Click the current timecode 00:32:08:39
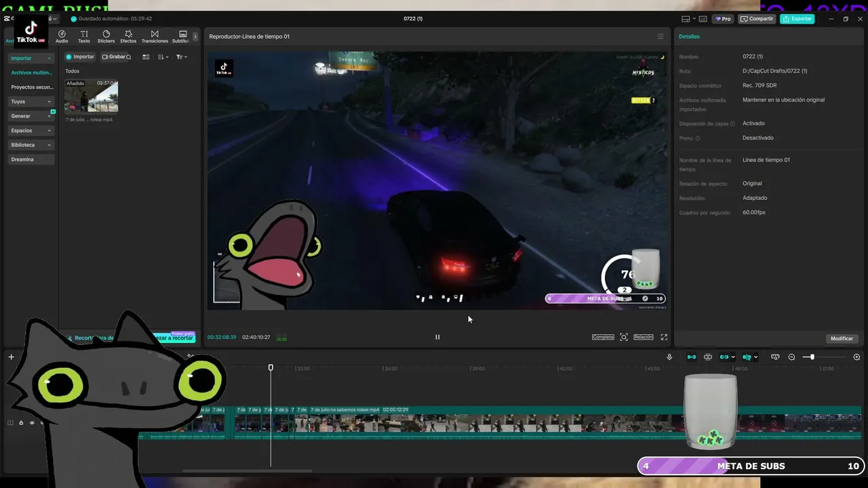 (222, 338)
